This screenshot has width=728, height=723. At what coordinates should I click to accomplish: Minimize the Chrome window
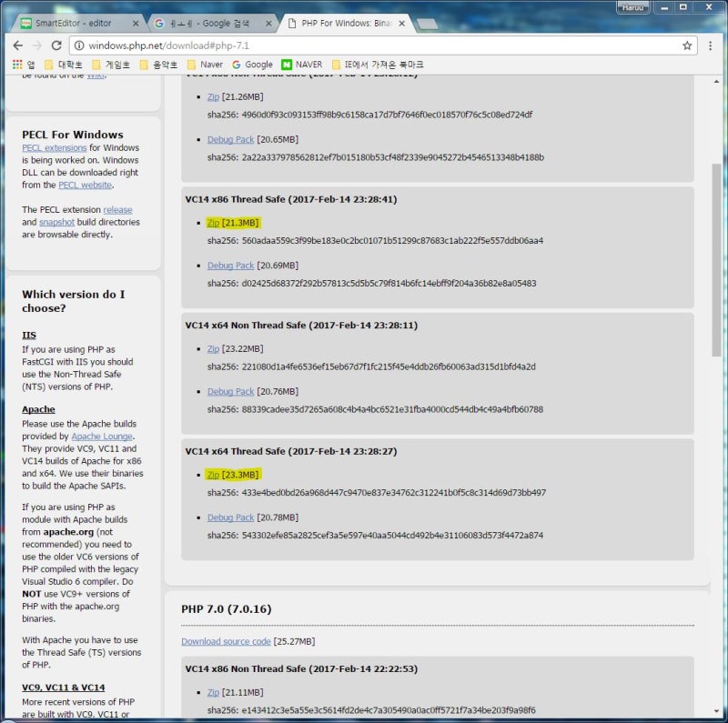(x=664, y=7)
